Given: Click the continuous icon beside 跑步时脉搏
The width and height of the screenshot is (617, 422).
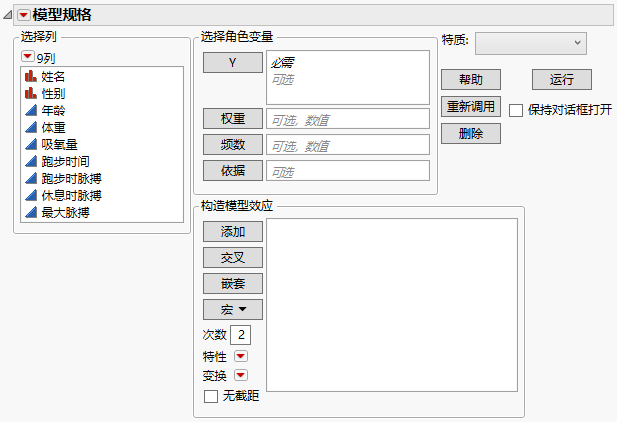Looking at the screenshot, I should 31,178.
